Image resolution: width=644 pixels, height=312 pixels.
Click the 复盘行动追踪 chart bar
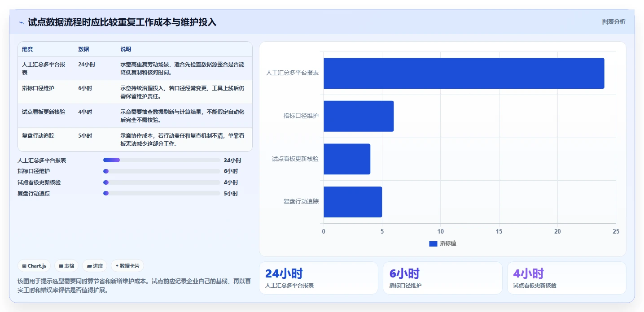coord(353,202)
